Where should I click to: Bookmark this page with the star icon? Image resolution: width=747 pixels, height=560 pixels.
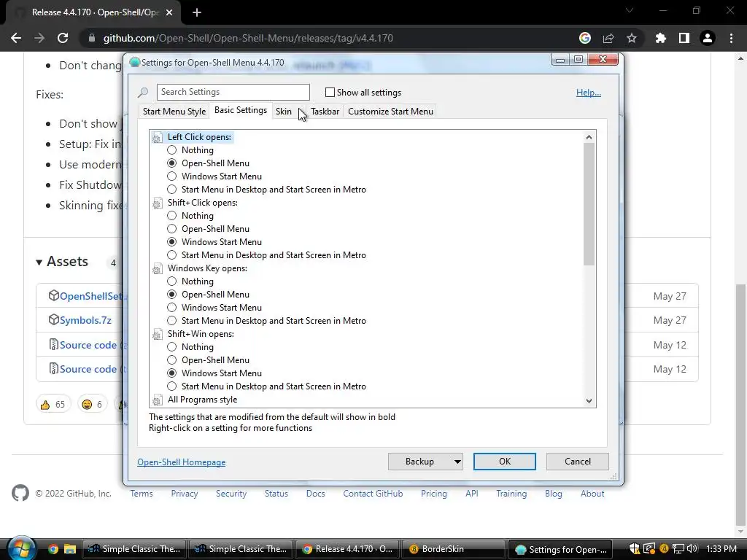click(x=632, y=38)
